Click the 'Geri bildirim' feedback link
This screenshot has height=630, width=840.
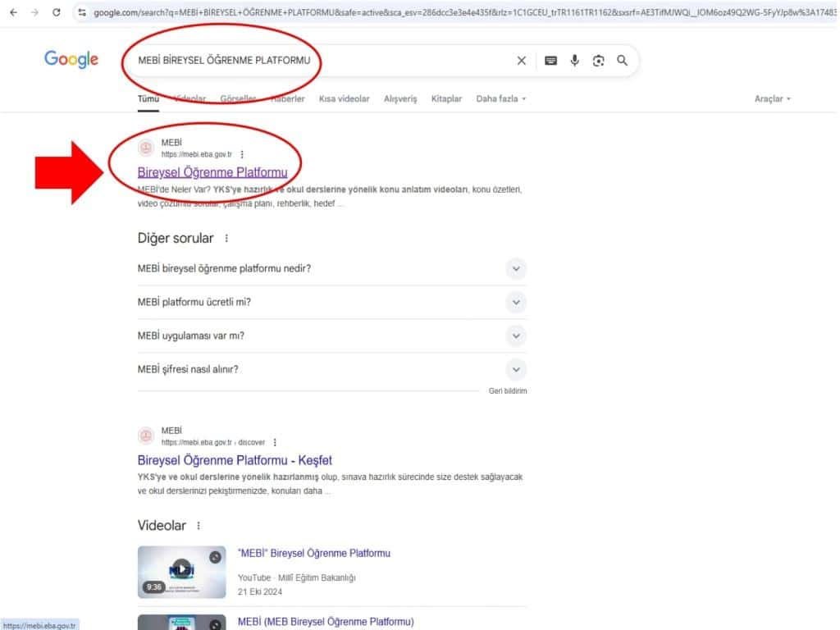508,391
